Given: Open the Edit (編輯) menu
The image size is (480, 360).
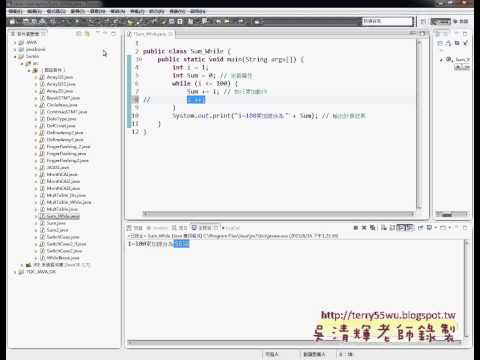Looking at the screenshot, I should (x=34, y=11).
